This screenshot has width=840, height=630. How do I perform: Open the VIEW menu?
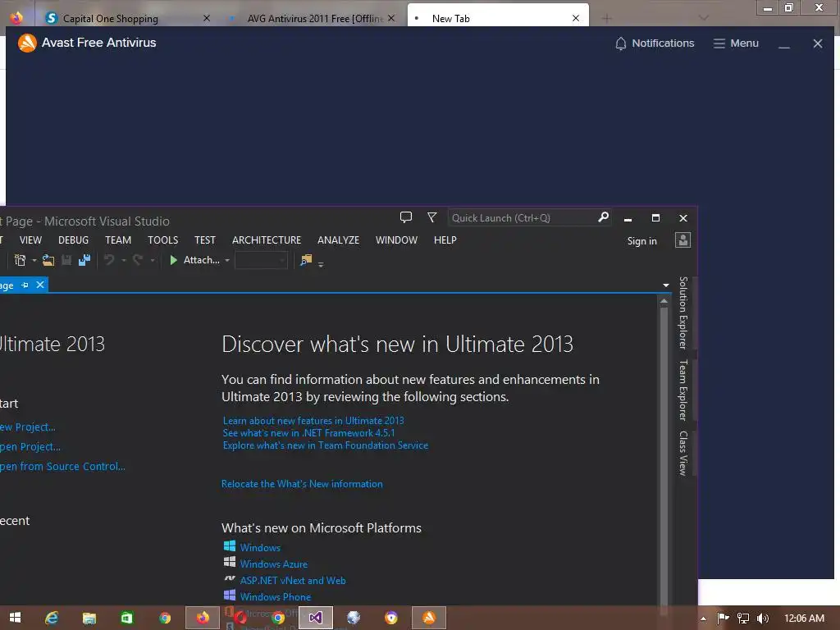click(x=30, y=240)
